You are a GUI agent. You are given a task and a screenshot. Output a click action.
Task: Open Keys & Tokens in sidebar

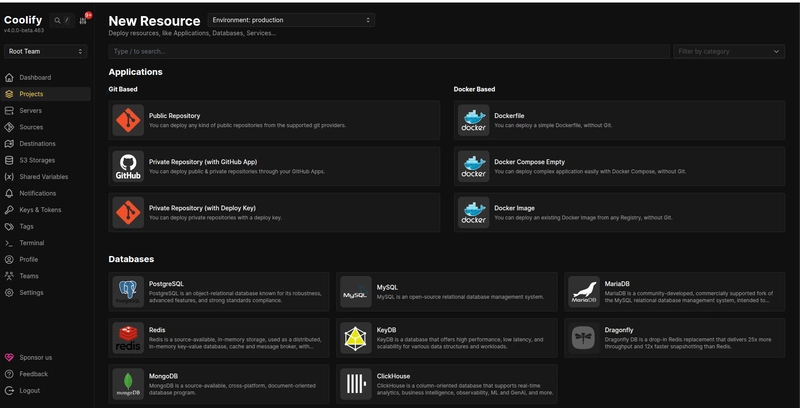[x=40, y=210]
